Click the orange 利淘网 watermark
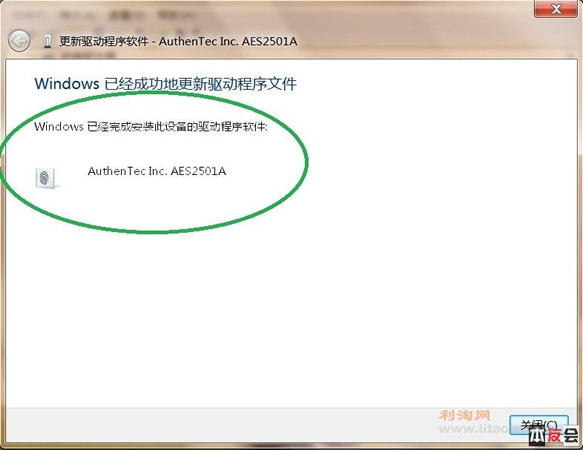 465,415
